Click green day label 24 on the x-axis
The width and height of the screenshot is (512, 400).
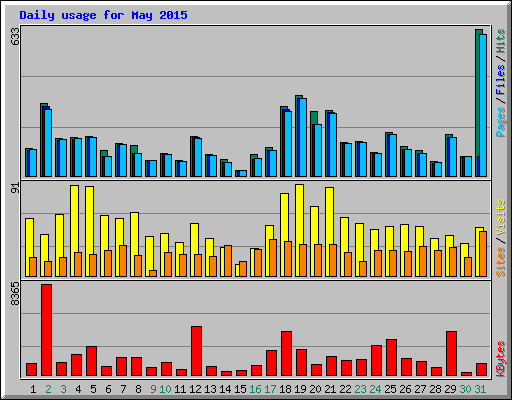tap(375, 389)
